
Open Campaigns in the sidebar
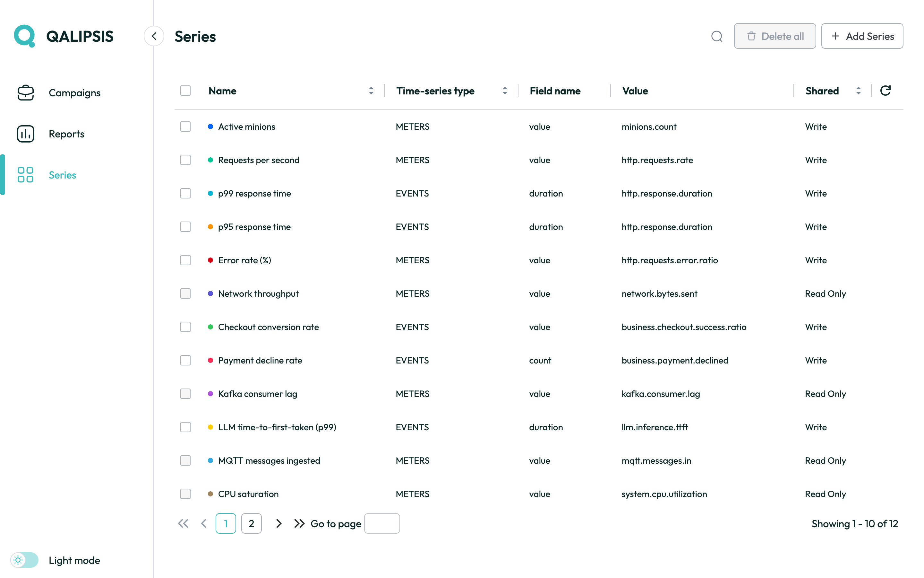pyautogui.click(x=74, y=93)
